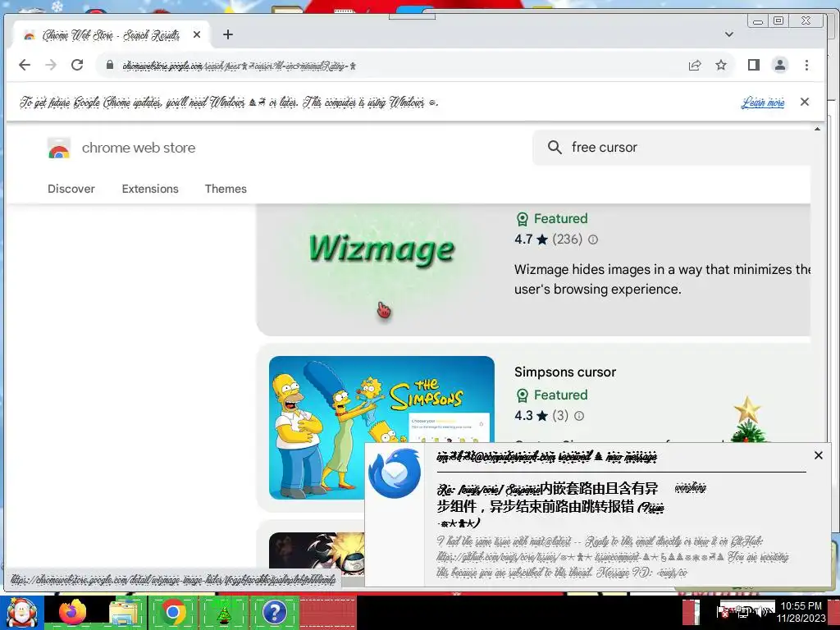This screenshot has height=630, width=840.
Task: Switch to the Discover tab
Action: pos(71,189)
